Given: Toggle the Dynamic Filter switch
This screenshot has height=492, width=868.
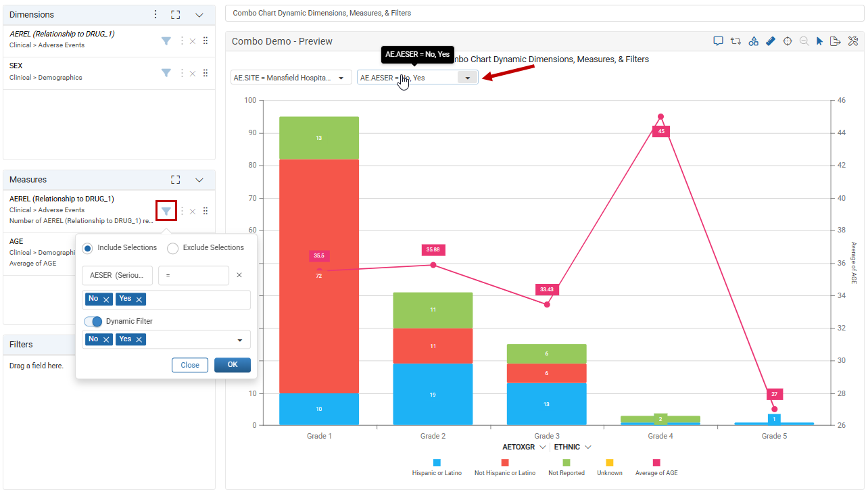Looking at the screenshot, I should tap(93, 322).
